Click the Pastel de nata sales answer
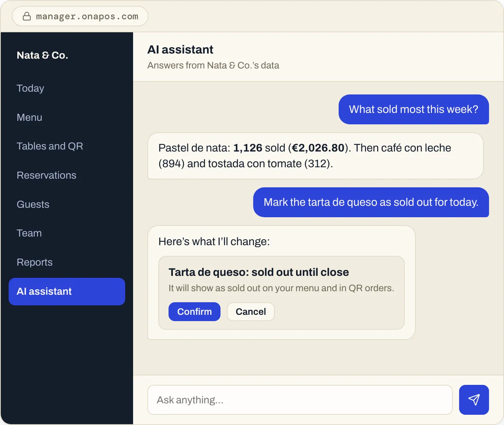This screenshot has width=504, height=425. [x=315, y=156]
